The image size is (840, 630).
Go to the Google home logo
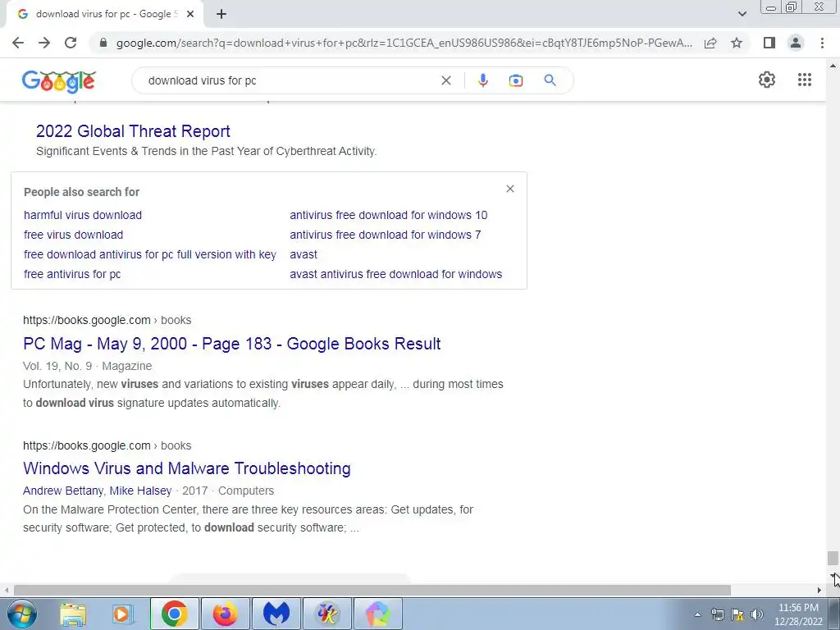[x=59, y=81]
